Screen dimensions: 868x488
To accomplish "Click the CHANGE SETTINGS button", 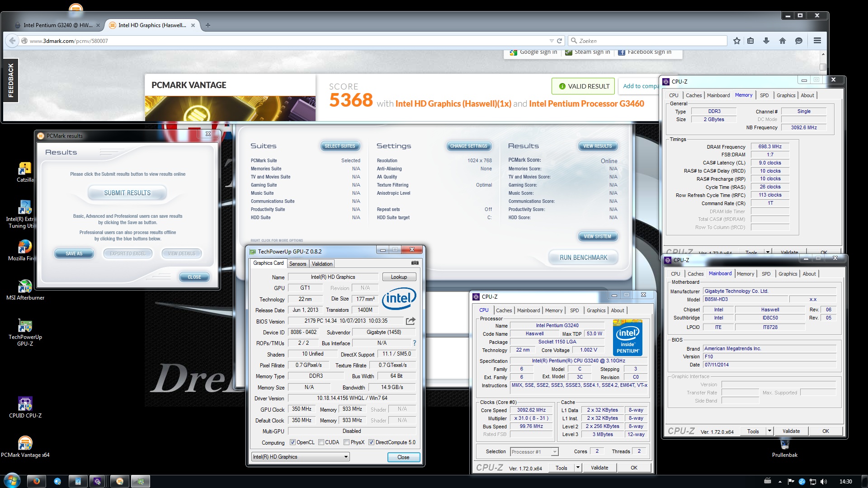I will [468, 146].
